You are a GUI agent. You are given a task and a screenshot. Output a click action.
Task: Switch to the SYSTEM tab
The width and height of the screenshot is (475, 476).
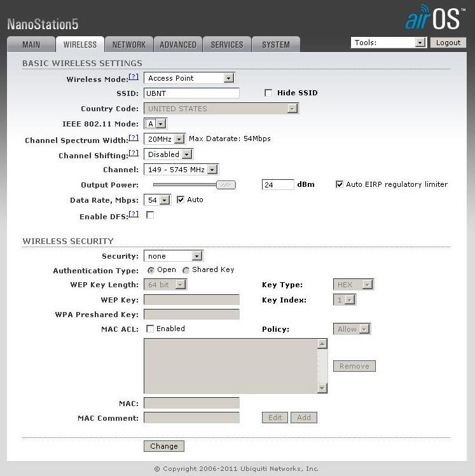coord(276,44)
